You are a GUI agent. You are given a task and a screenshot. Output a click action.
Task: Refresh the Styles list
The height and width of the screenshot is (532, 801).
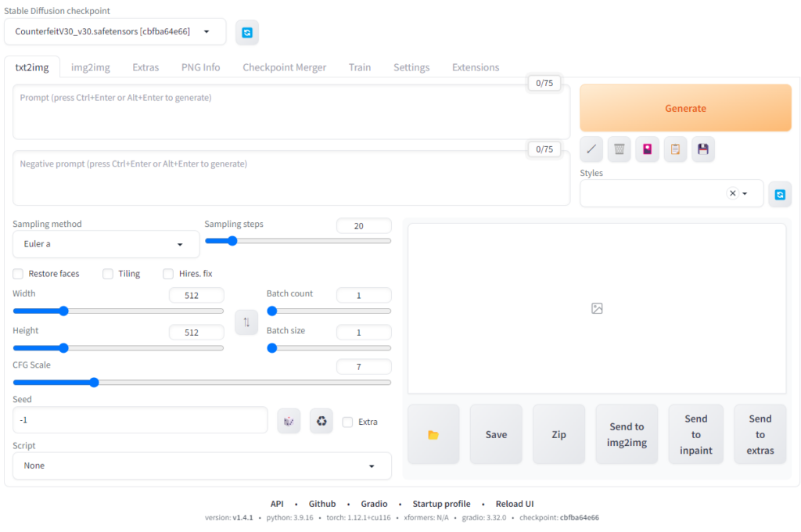pyautogui.click(x=780, y=194)
